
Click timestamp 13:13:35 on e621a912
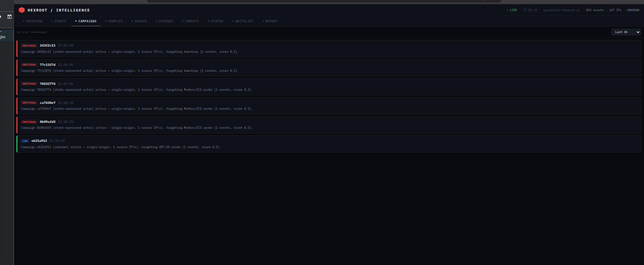point(57,141)
